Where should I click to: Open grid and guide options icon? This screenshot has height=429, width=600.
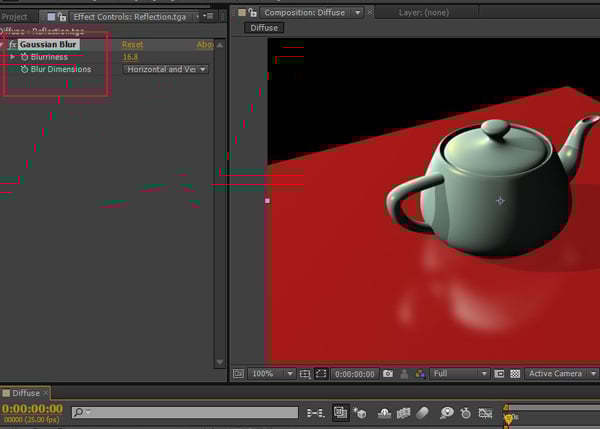(305, 374)
